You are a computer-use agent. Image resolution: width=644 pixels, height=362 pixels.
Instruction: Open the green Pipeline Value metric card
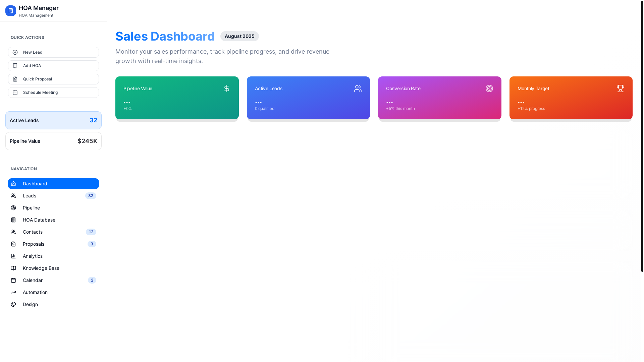coord(177,98)
